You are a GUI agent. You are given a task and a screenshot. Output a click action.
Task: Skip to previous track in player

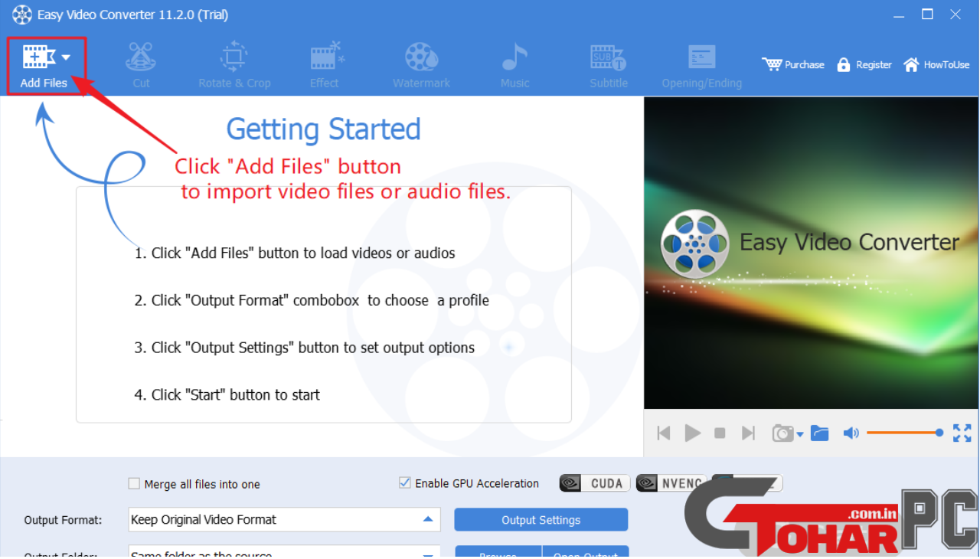point(664,433)
